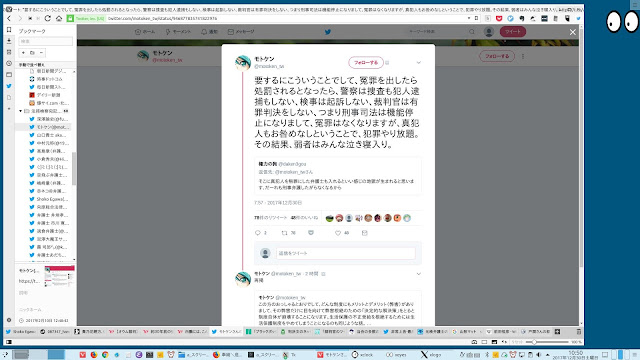Click the reply tweet input field
This screenshot has width=640, height=360.
[x=346, y=253]
